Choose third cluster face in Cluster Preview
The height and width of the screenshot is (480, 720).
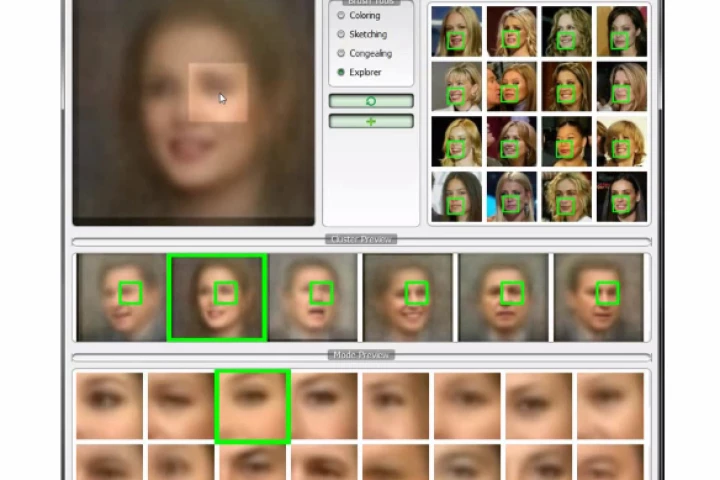point(313,297)
